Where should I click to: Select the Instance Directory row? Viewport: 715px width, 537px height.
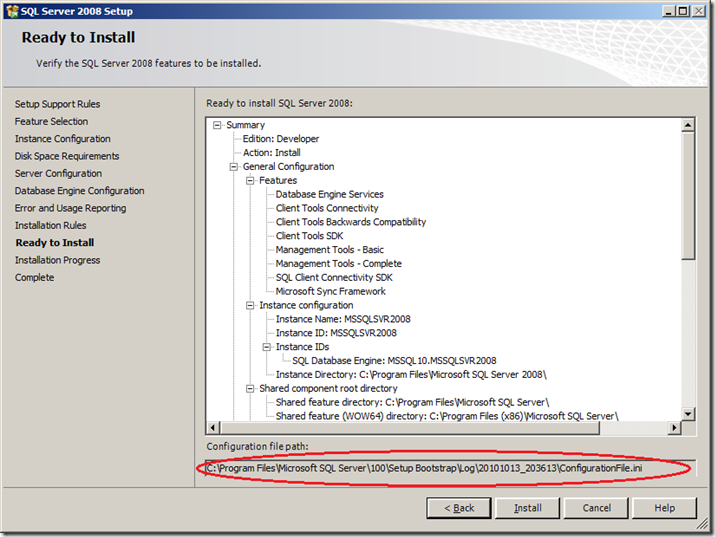[x=411, y=375]
